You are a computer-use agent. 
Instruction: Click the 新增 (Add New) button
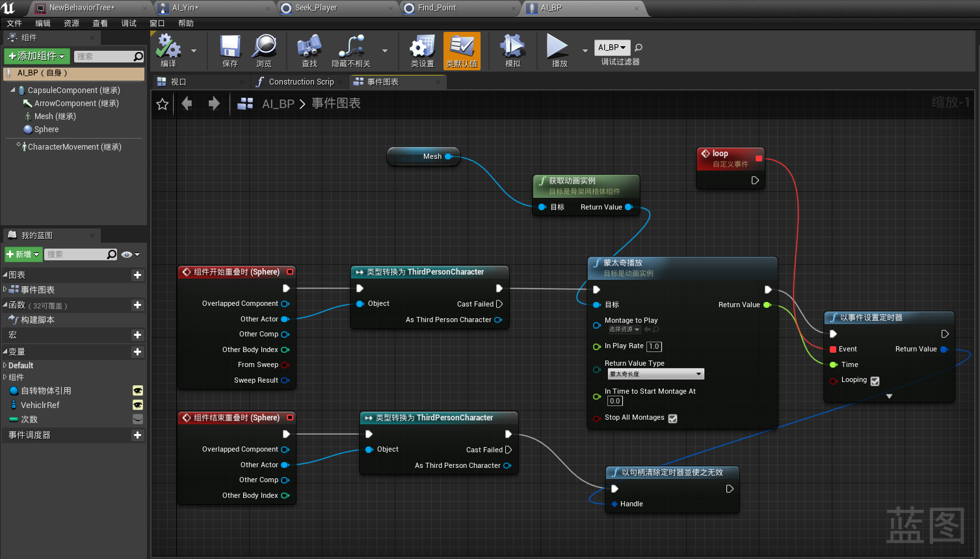[x=23, y=254]
